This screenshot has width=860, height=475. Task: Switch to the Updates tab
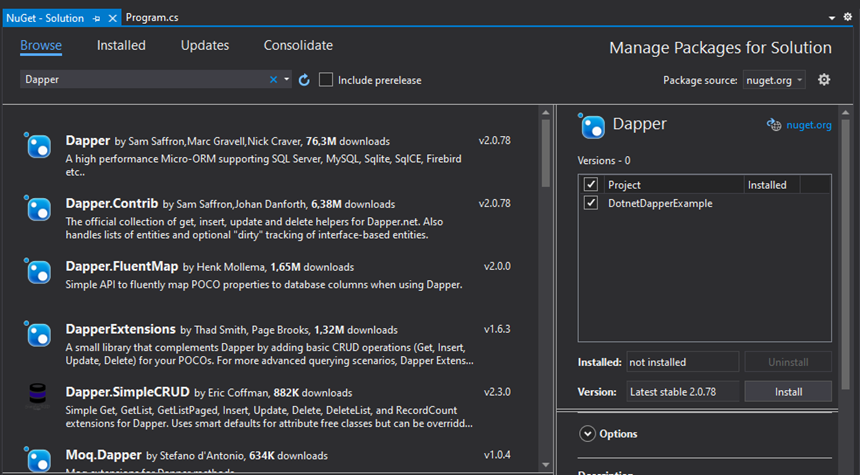pos(205,46)
